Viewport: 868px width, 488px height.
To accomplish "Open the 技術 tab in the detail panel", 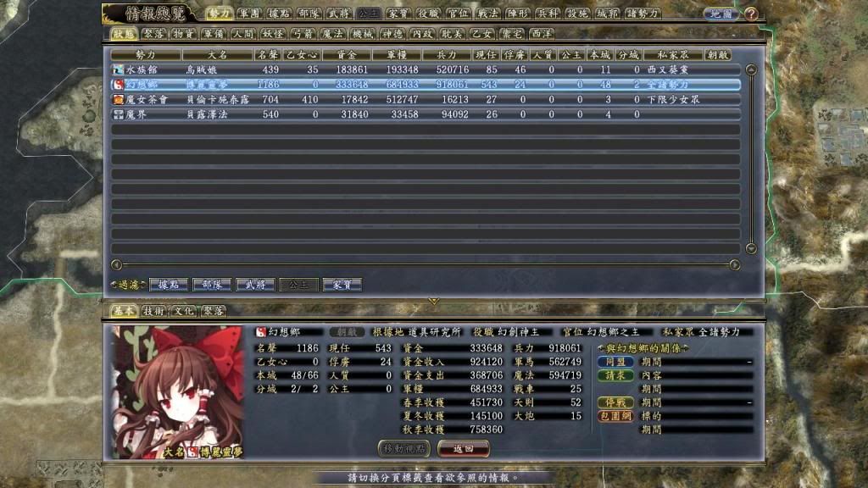I will point(153,311).
